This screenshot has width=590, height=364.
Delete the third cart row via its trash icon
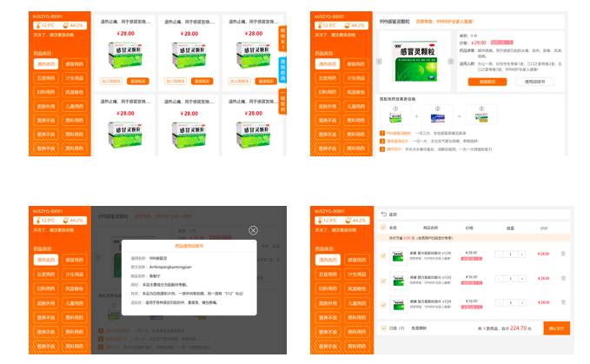pyautogui.click(x=563, y=302)
